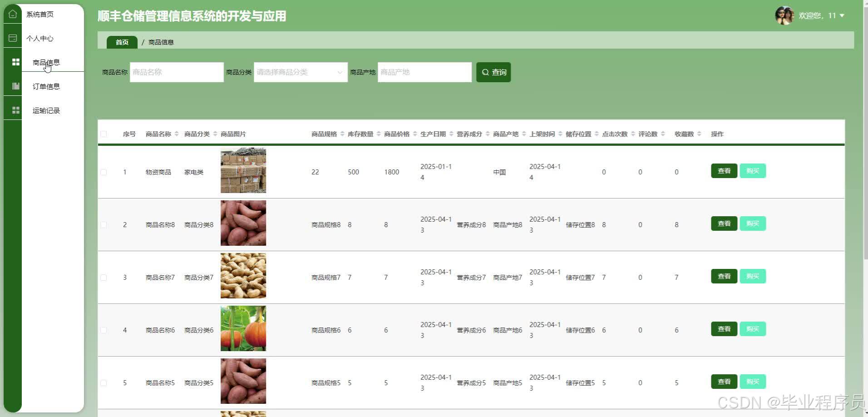
Task: Click the 查询 search button
Action: (x=493, y=72)
